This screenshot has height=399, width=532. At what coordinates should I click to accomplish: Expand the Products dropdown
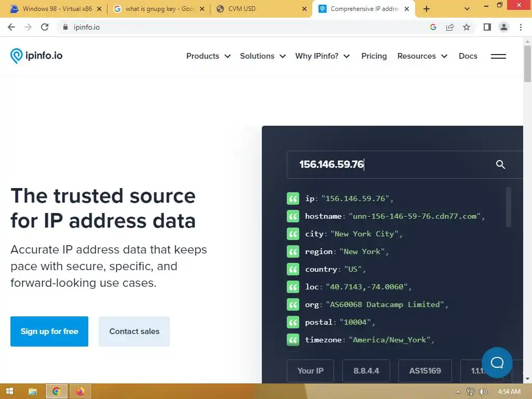tap(208, 56)
